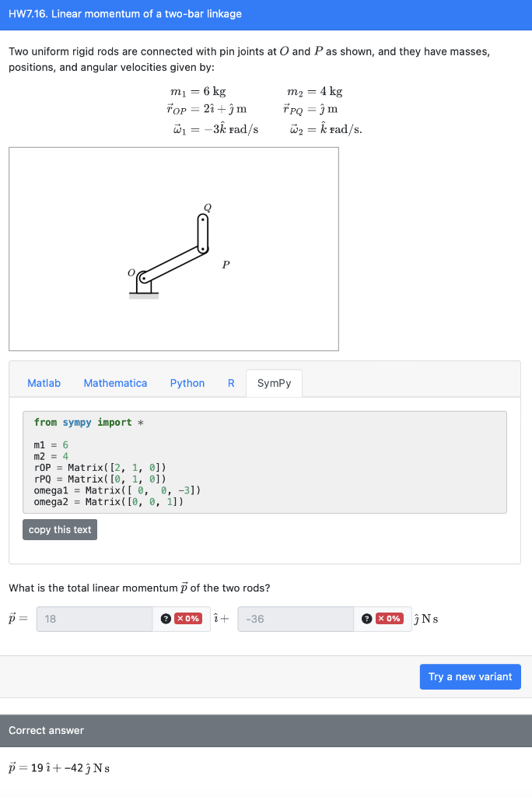Open the Python code tab
This screenshot has height=797, width=532.
click(187, 383)
